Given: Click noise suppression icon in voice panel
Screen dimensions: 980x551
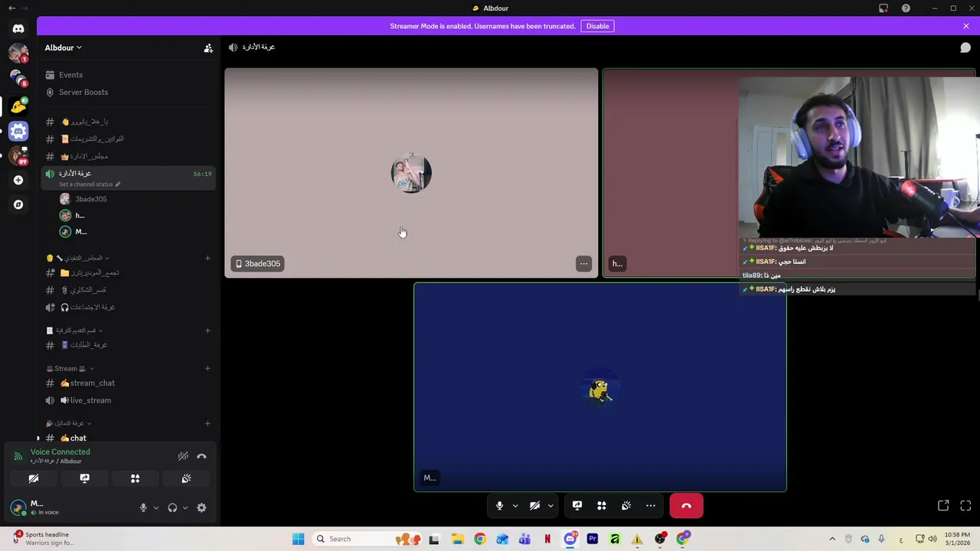Looking at the screenshot, I should 183,456.
